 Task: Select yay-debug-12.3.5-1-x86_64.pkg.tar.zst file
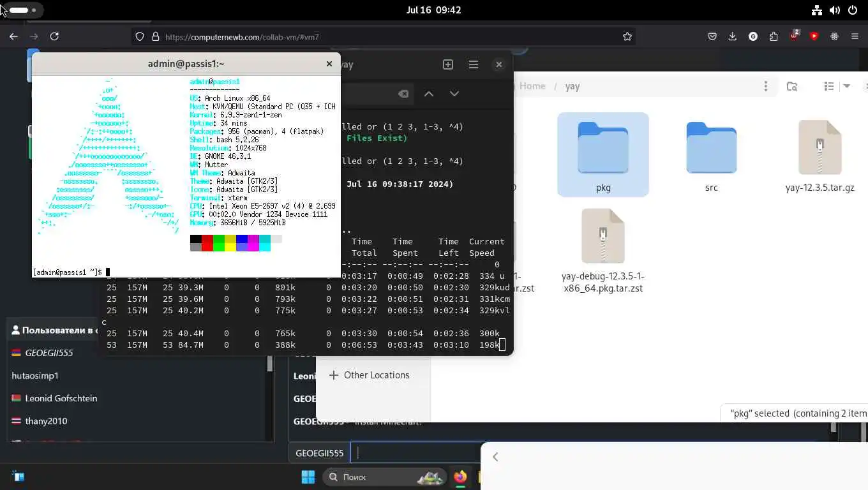(x=603, y=251)
